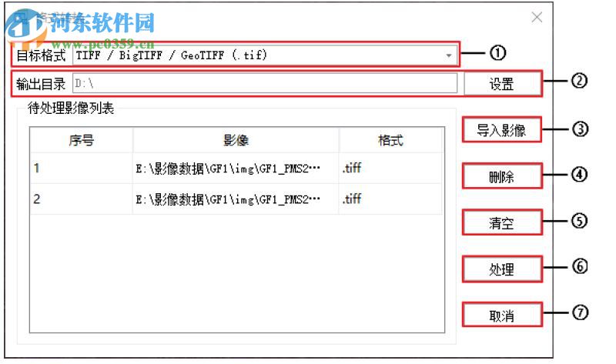Image resolution: width=616 pixels, height=364 pixels.
Task: Select sequence number 2 cell
Action: (82, 199)
